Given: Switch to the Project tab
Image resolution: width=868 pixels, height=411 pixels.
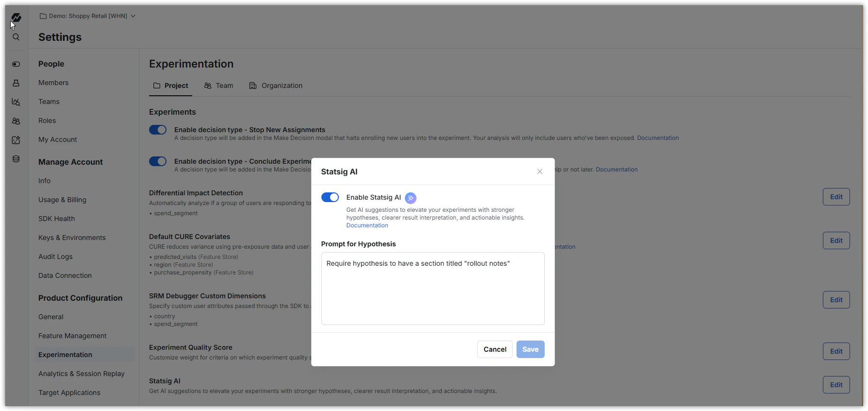Looking at the screenshot, I should pyautogui.click(x=170, y=86).
